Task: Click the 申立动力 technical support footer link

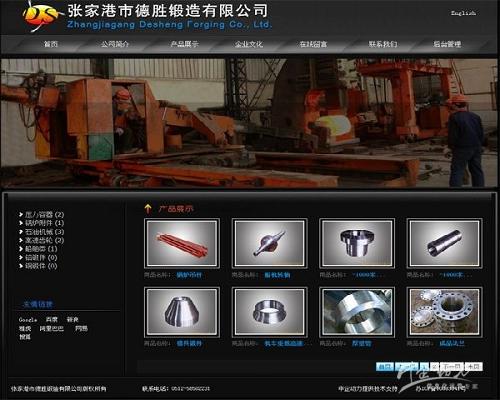Action: click(x=368, y=389)
